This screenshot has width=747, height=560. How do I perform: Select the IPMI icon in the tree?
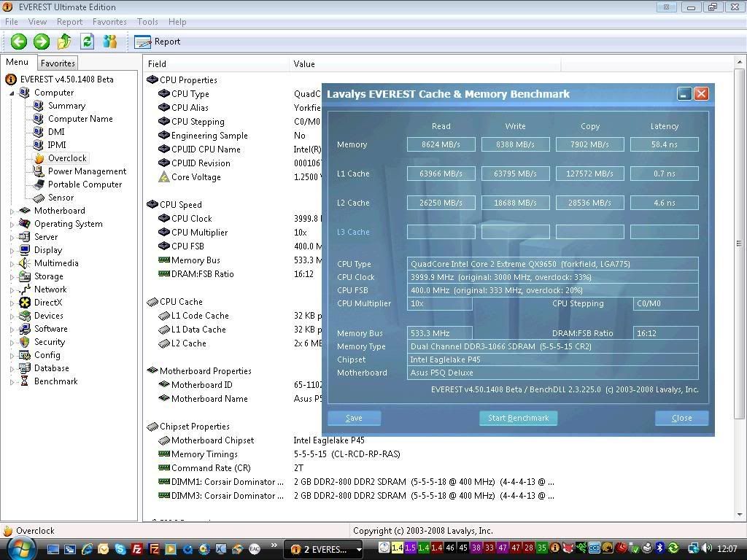(x=39, y=145)
